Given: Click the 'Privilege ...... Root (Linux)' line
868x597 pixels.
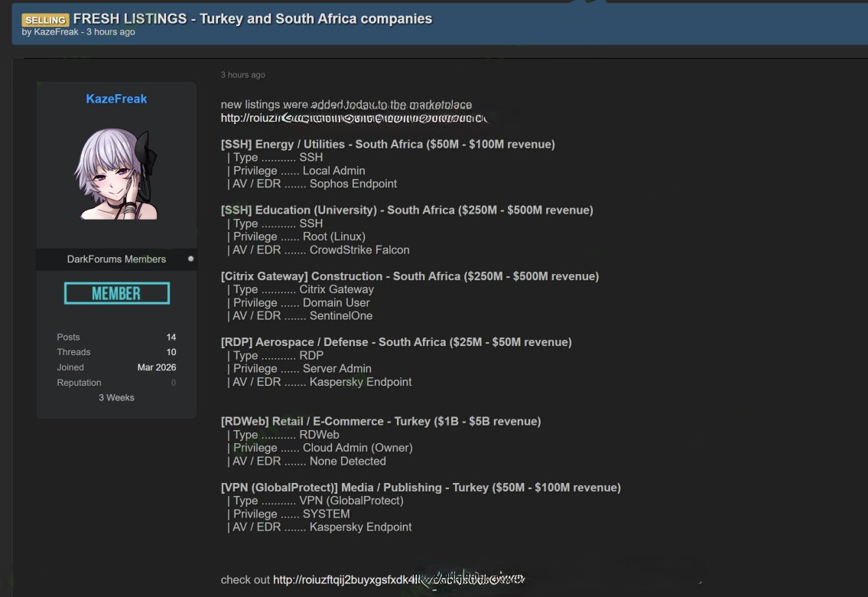Looking at the screenshot, I should tap(296, 237).
